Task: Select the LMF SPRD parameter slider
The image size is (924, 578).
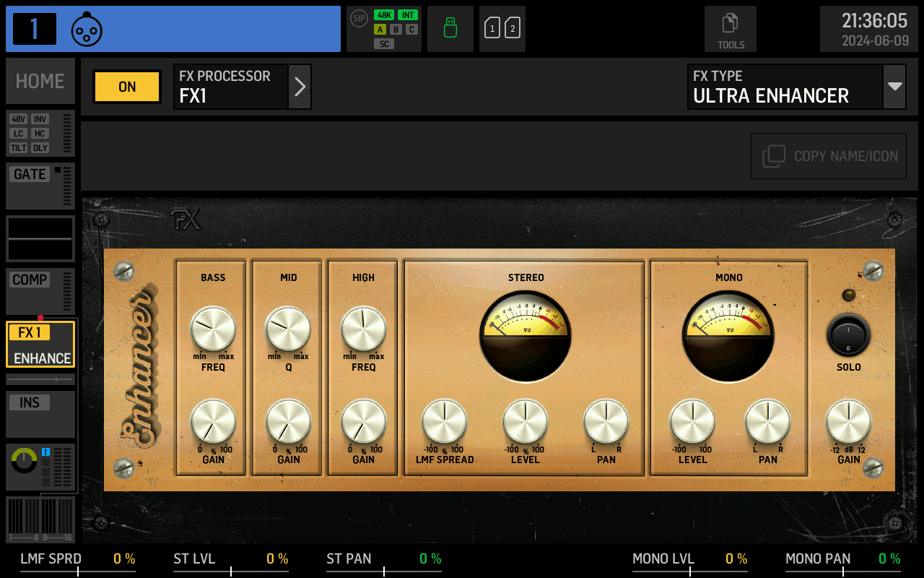Action: [x=78, y=563]
